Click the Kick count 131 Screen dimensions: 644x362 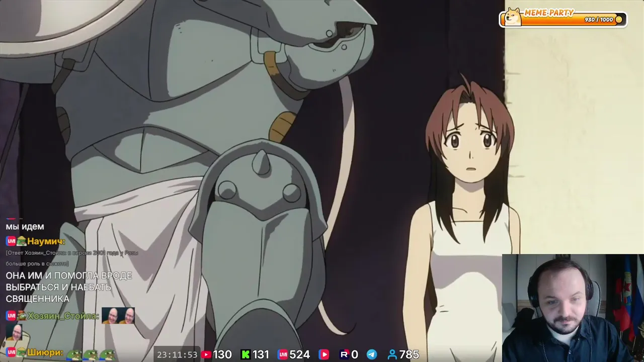261,354
